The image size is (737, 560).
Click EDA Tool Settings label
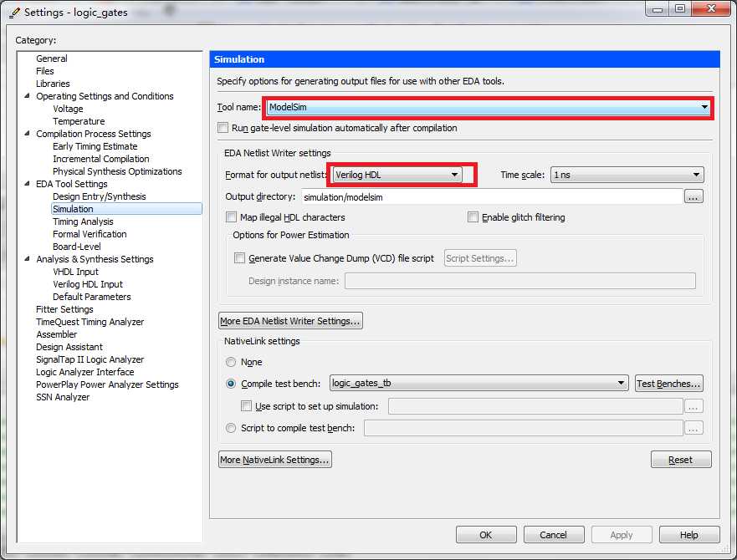[x=71, y=184]
